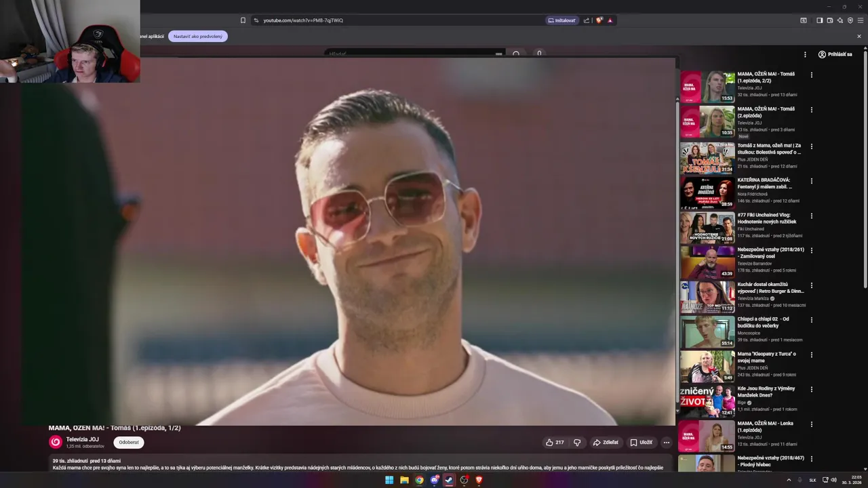Open the Brave Wallet icon
The image size is (868, 488).
(x=829, y=20)
